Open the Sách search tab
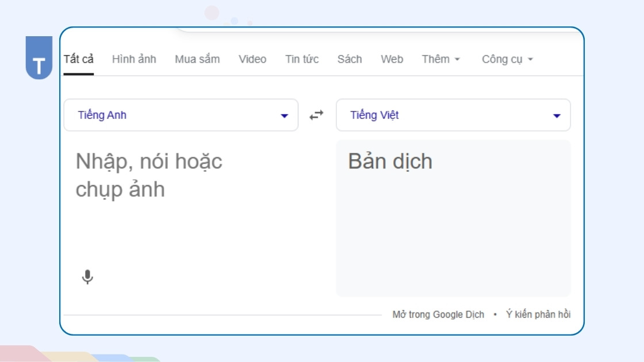This screenshot has width=644, height=362. [x=350, y=59]
